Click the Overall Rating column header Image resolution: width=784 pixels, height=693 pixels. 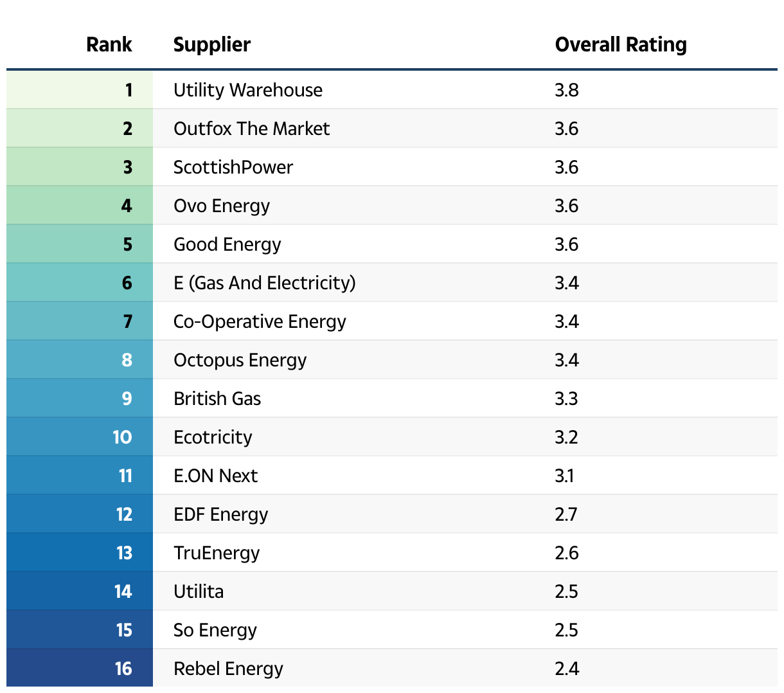(620, 44)
